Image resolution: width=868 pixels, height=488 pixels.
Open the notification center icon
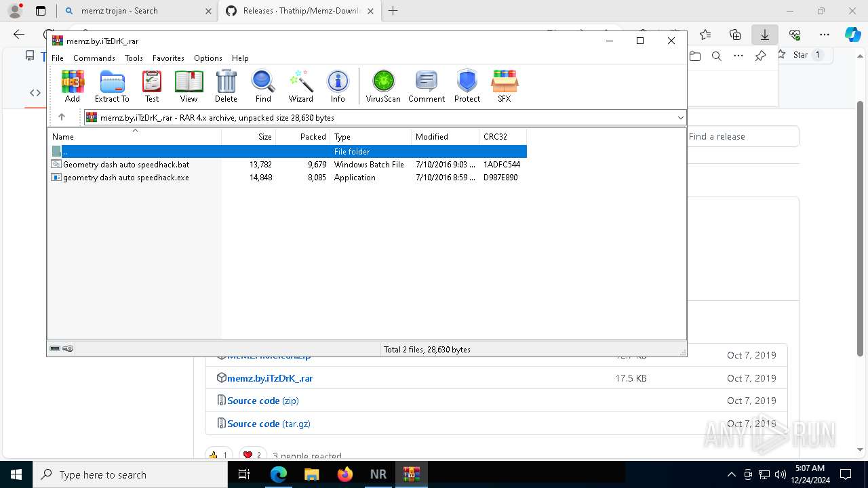pyautogui.click(x=846, y=474)
